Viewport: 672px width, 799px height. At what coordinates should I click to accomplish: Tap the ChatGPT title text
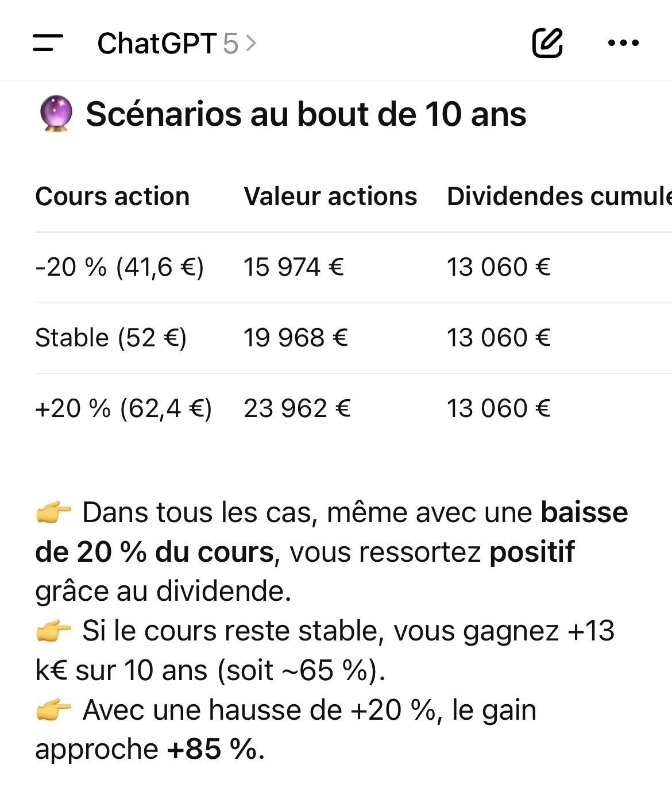coord(156,44)
